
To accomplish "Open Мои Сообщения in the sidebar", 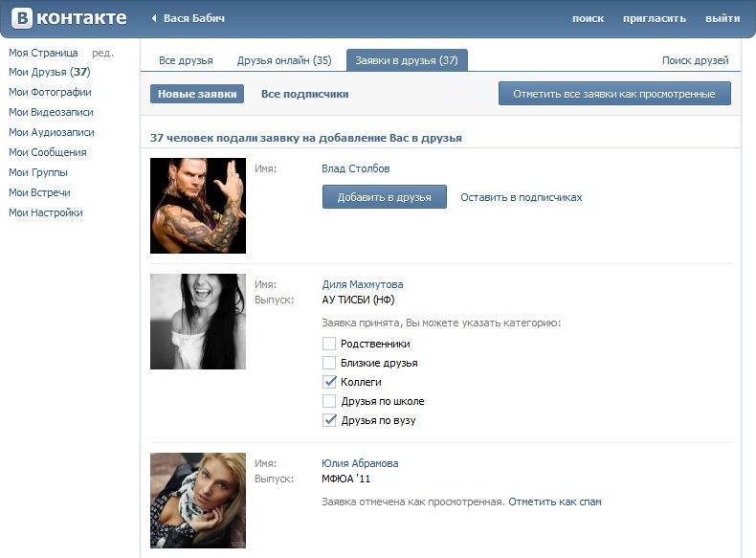I will [48, 152].
